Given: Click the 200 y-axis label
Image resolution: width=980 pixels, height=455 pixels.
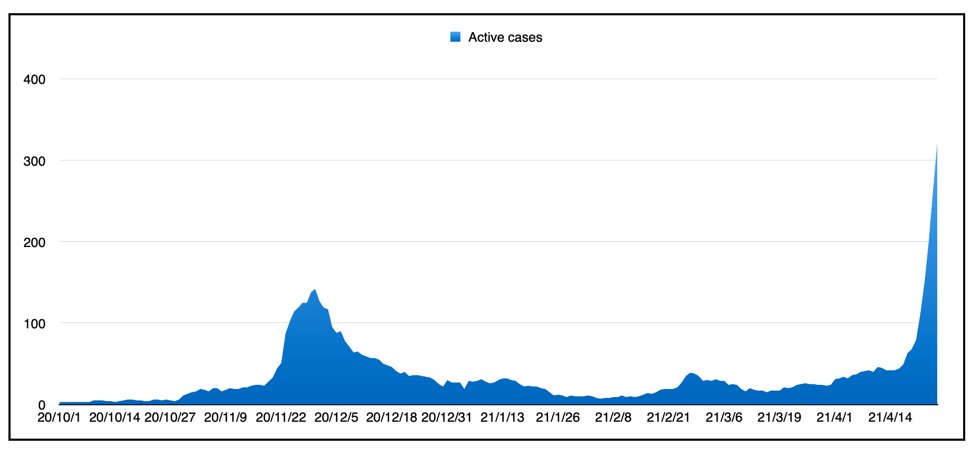Looking at the screenshot, I should click(35, 242).
